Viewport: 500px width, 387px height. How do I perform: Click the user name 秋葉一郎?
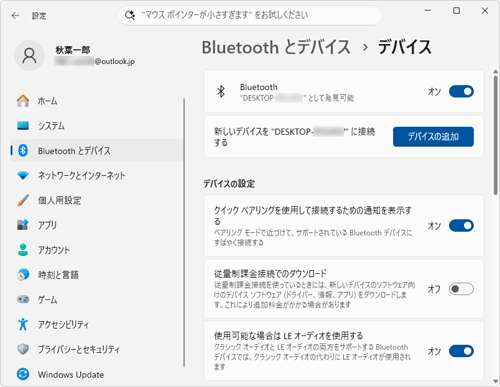pos(73,50)
